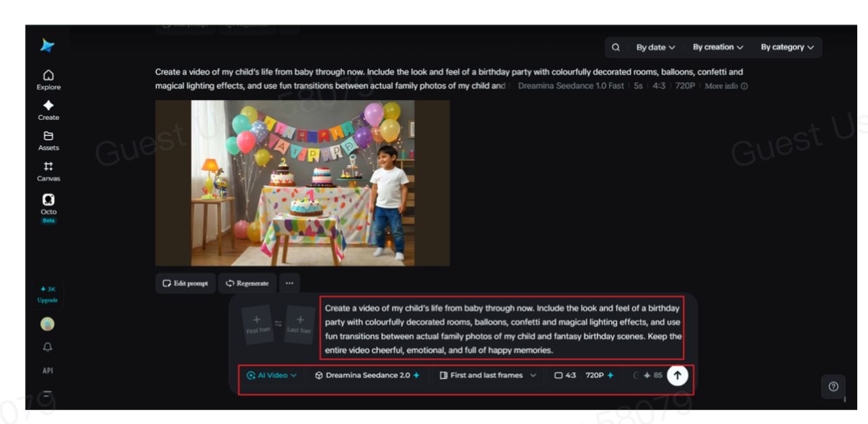Image resolution: width=868 pixels, height=424 pixels.
Task: Click the Dreamina logo icon
Action: (48, 46)
